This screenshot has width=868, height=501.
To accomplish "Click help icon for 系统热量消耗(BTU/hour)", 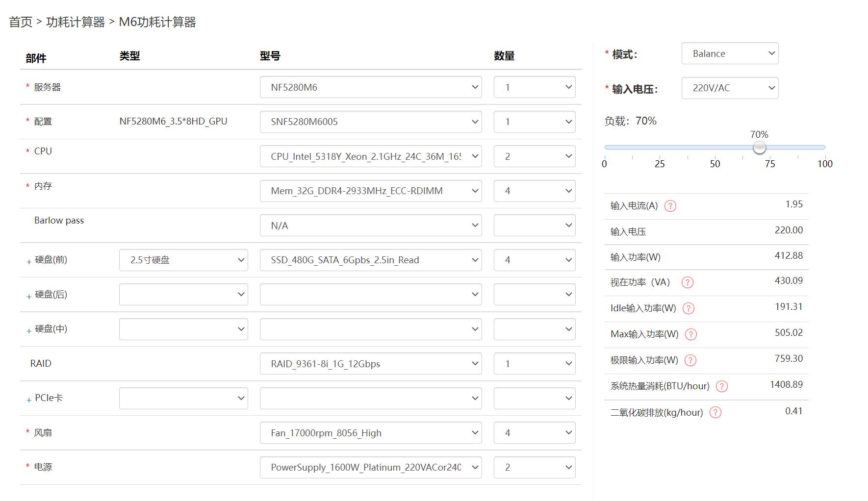I will click(x=721, y=386).
